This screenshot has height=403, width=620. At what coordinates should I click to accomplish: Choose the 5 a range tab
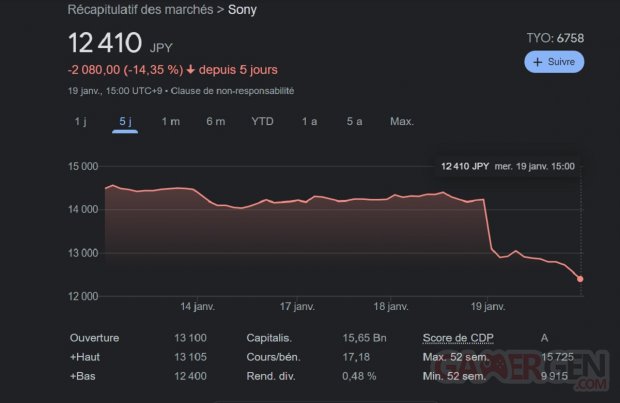point(354,121)
